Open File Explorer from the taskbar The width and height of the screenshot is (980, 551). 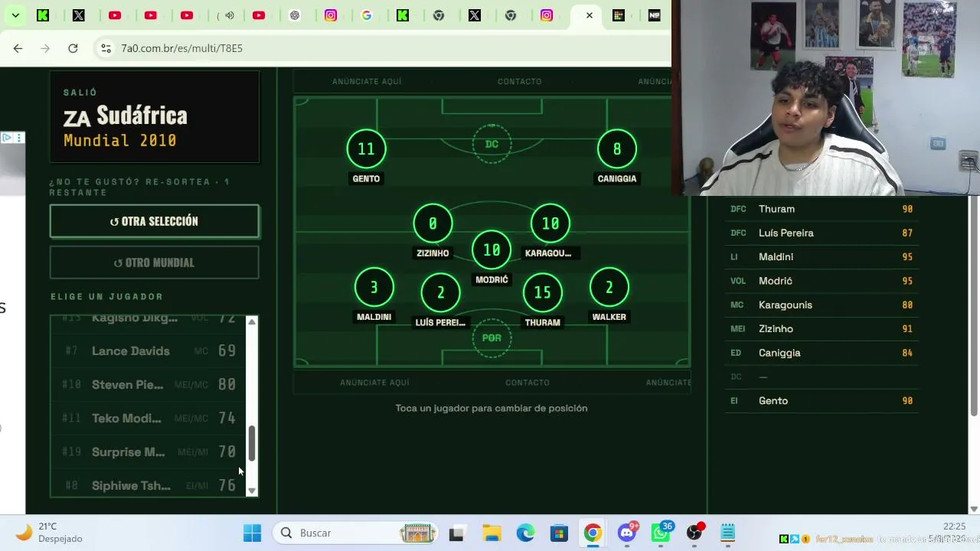tap(492, 533)
